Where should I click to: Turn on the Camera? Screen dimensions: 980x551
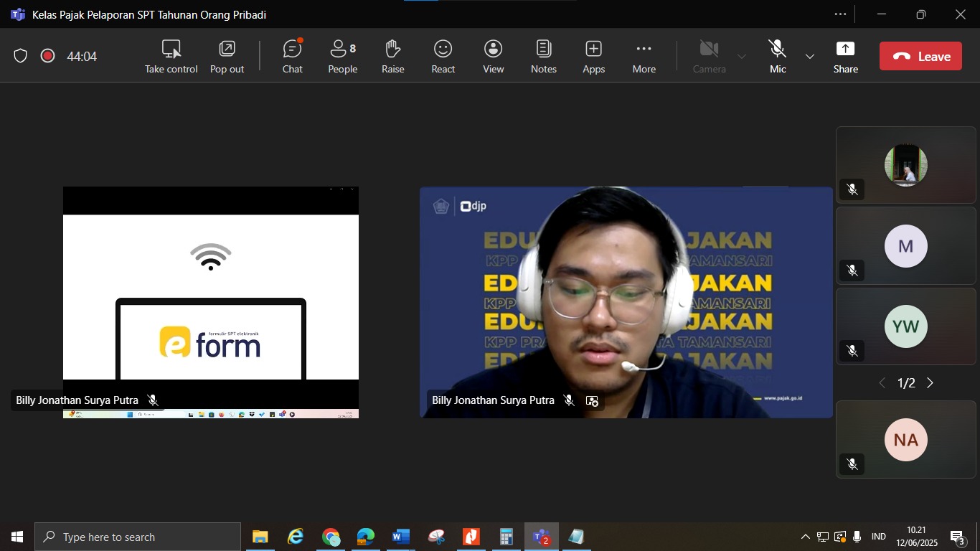tap(709, 56)
